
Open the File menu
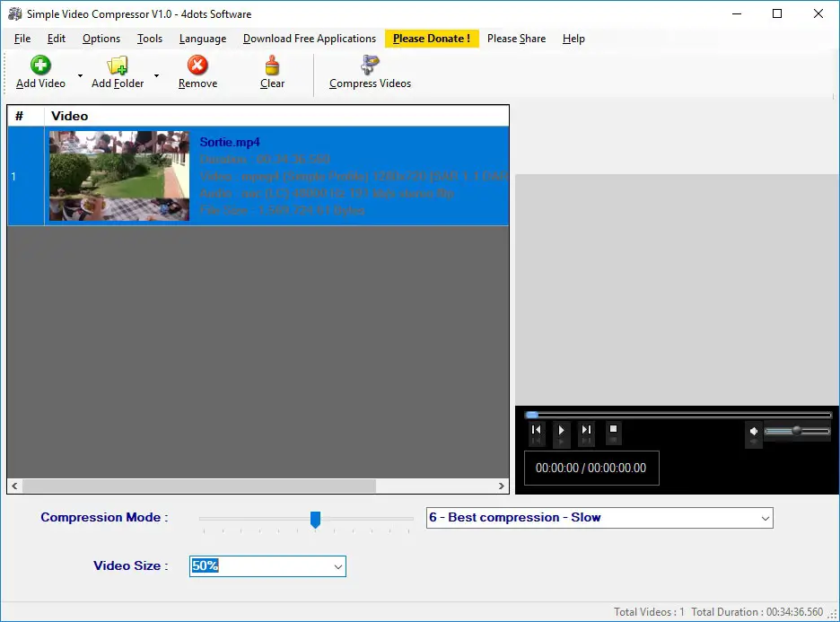[22, 39]
